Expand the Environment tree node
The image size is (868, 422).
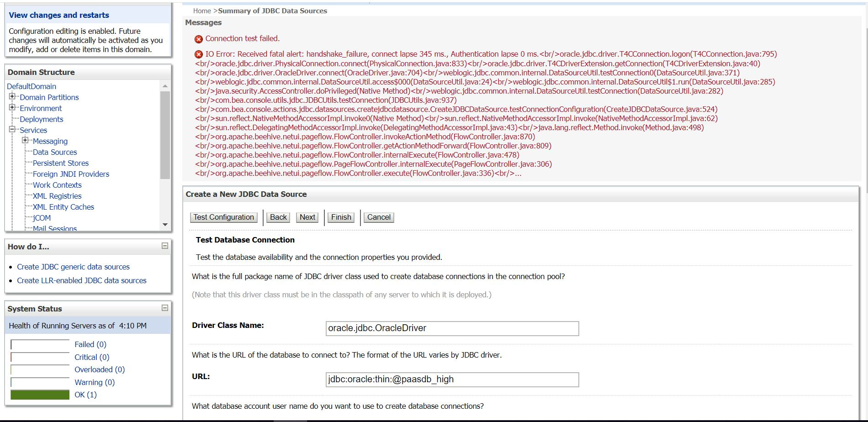click(12, 107)
